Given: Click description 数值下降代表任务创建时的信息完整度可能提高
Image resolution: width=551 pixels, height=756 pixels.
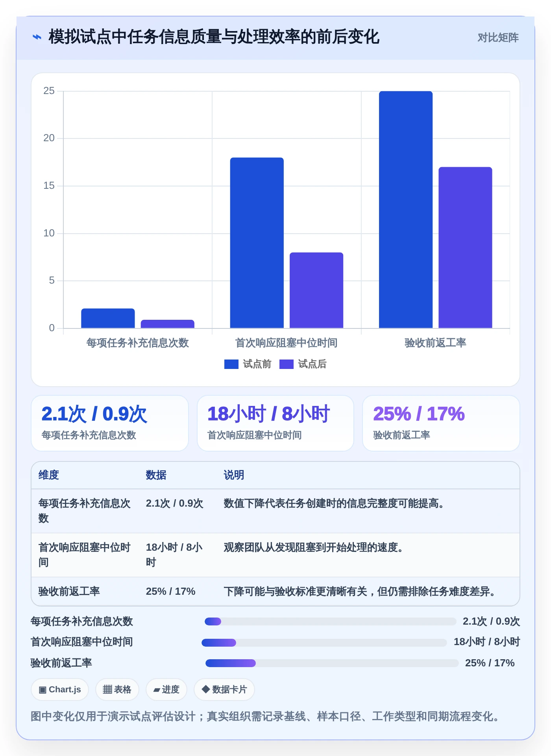Looking at the screenshot, I should pyautogui.click(x=335, y=503).
